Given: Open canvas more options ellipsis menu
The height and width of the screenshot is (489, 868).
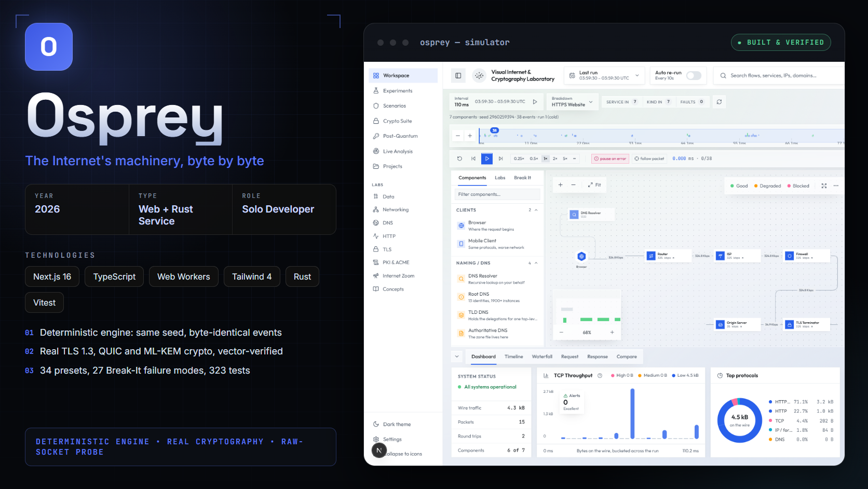Looking at the screenshot, I should point(836,186).
